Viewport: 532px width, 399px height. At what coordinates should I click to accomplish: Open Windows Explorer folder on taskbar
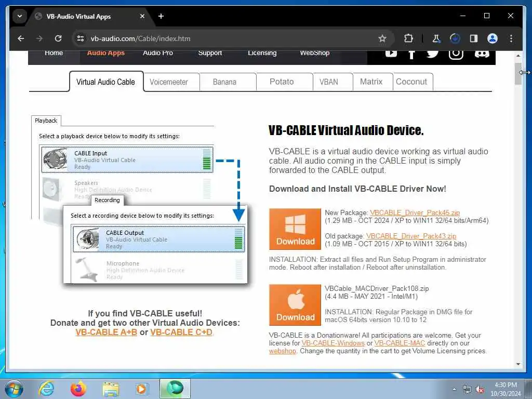point(111,389)
